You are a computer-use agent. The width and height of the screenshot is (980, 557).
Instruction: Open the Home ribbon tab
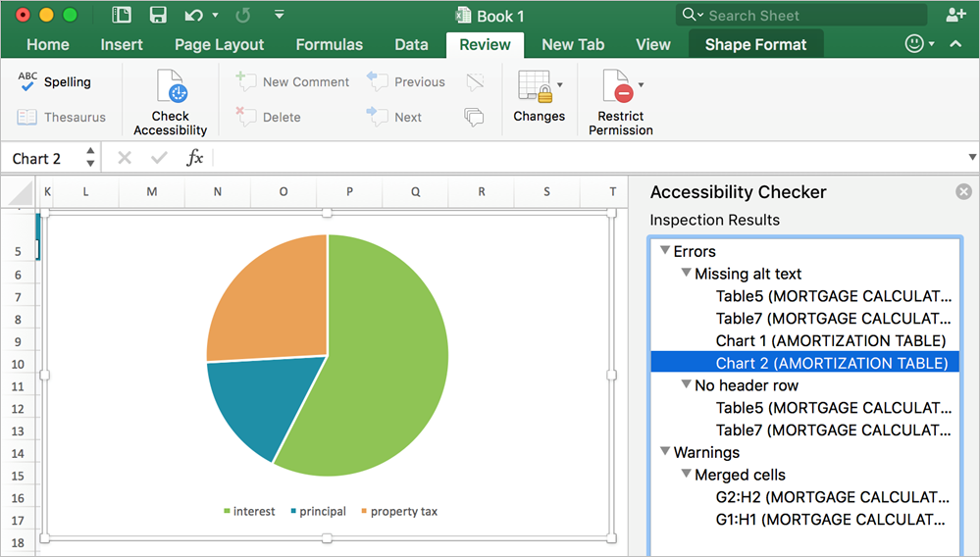[48, 44]
